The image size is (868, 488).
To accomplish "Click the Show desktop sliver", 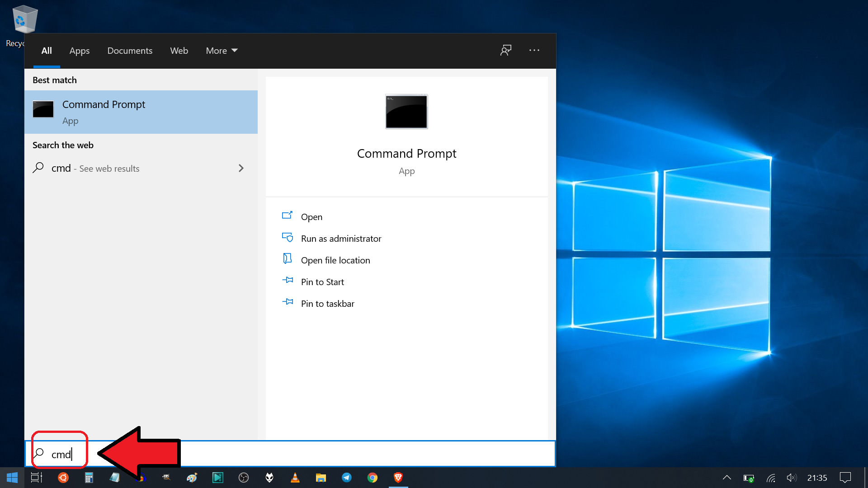I will click(865, 478).
